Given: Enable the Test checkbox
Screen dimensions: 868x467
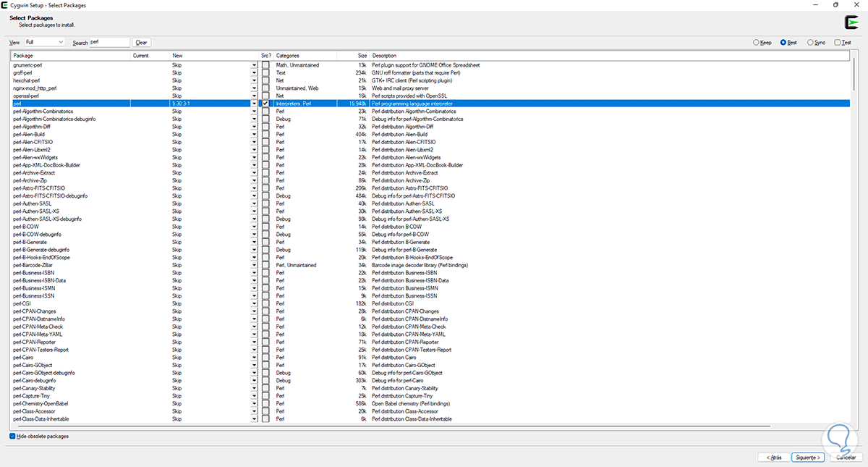Looking at the screenshot, I should 843,43.
